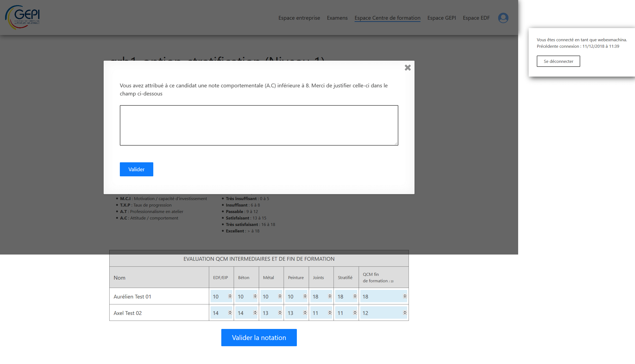635x364 pixels.
Task: Go to Espace Centre de formation
Action: [x=387, y=18]
